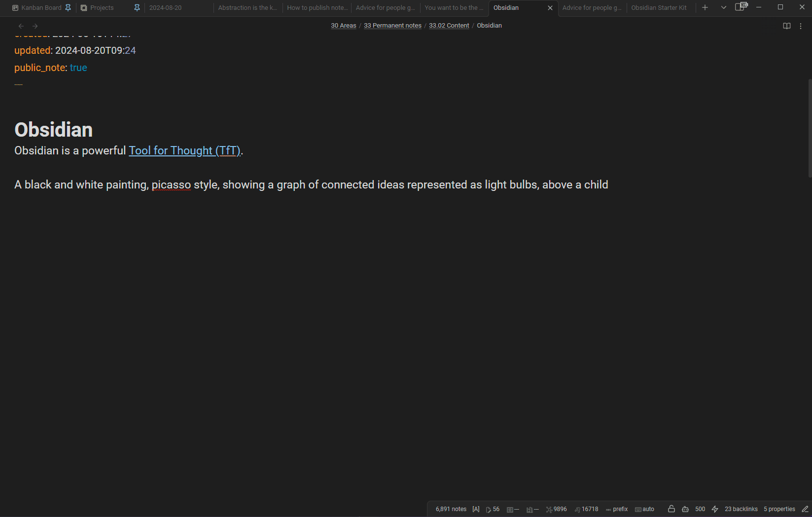Click the pencil edit mode status icon
812x517 pixels.
pyautogui.click(x=805, y=509)
